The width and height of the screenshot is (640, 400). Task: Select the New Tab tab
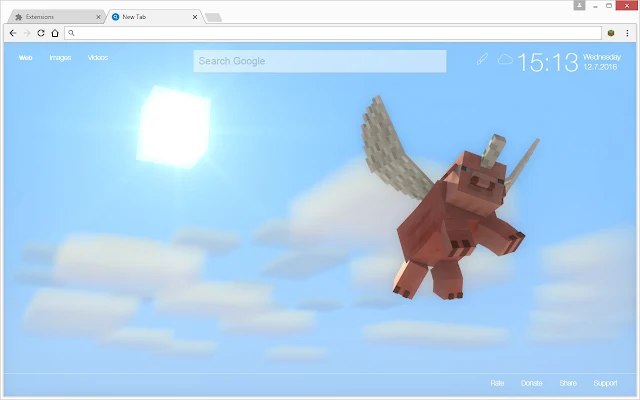pos(154,17)
